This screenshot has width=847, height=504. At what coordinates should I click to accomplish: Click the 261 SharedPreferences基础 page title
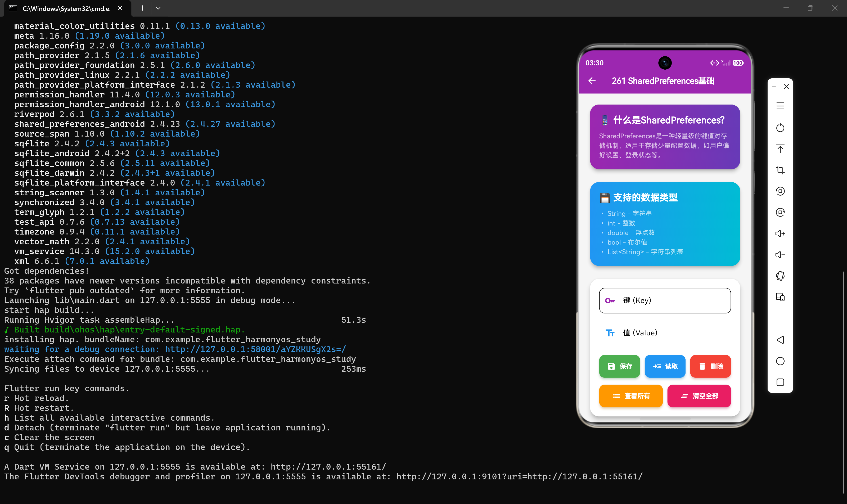click(x=663, y=81)
